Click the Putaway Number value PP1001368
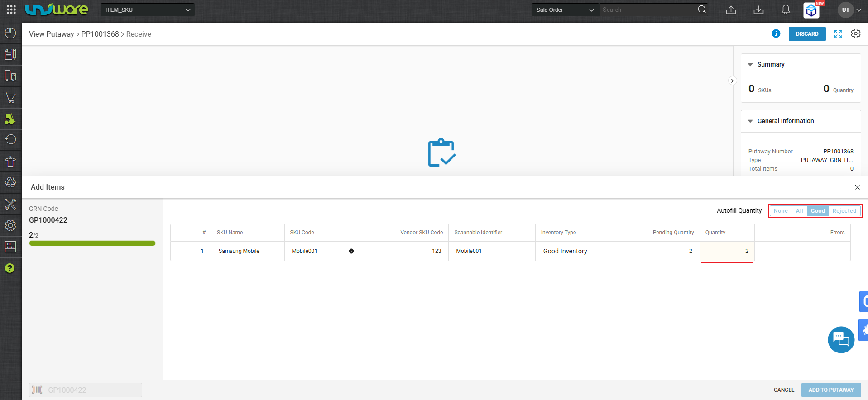This screenshot has width=868, height=400. click(x=838, y=152)
